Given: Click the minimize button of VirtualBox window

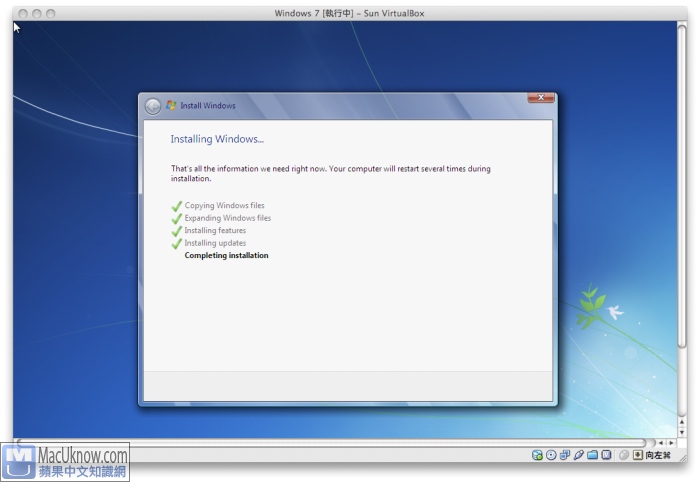Looking at the screenshot, I should pos(37,14).
